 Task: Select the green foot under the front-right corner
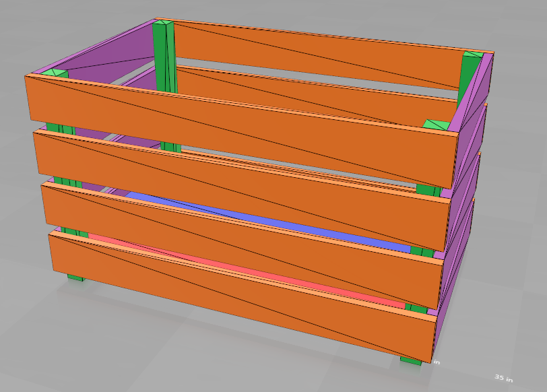(411, 361)
